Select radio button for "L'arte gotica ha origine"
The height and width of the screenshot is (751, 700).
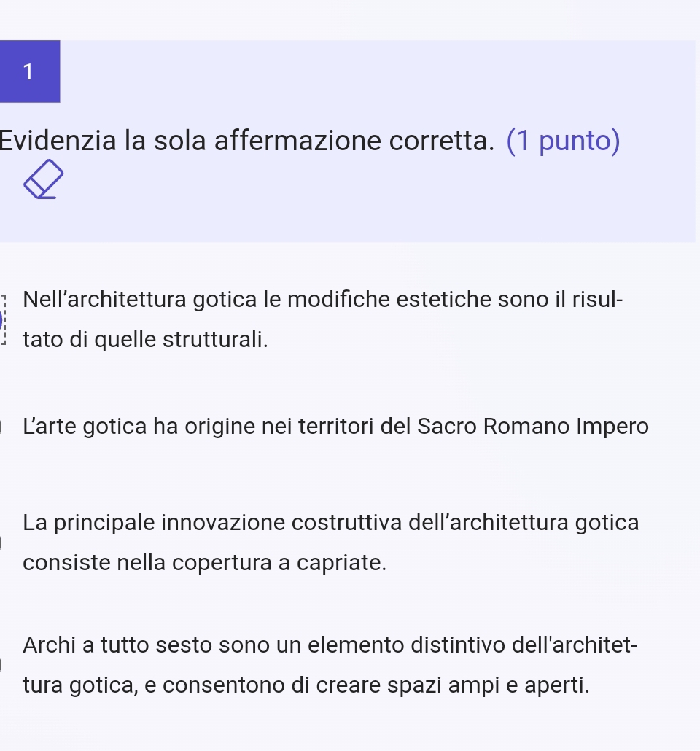(x=2, y=426)
